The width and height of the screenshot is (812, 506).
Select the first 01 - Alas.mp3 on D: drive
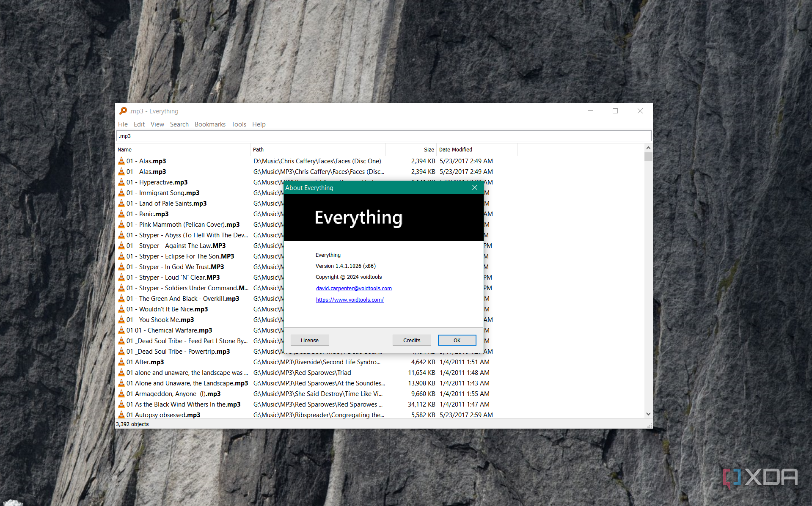(146, 161)
